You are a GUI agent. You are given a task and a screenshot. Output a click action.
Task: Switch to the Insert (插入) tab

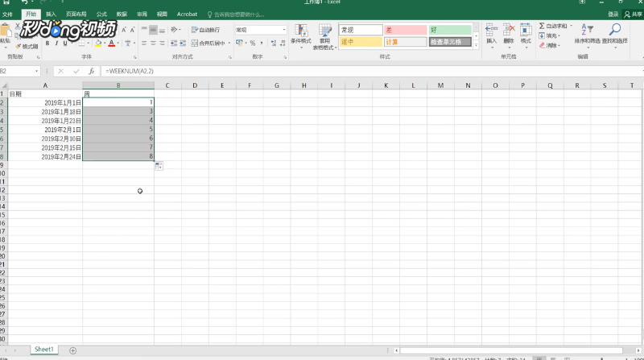51,14
